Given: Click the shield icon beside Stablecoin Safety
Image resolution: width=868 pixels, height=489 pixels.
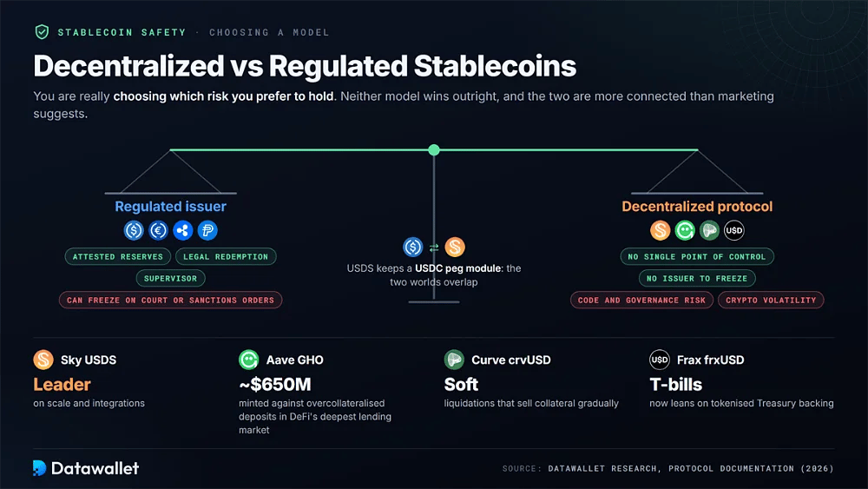Looking at the screenshot, I should click(x=42, y=32).
